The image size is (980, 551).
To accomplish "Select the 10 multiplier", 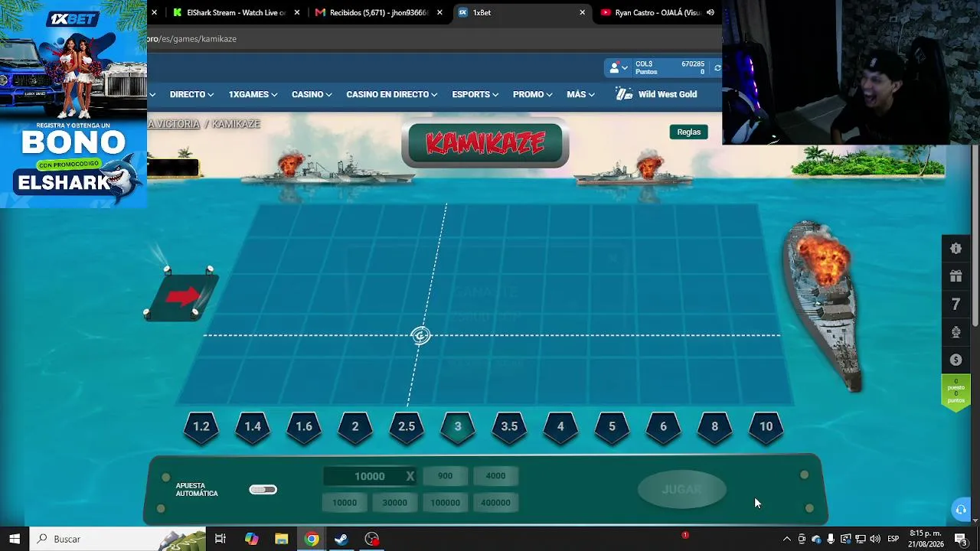I will 766,427.
